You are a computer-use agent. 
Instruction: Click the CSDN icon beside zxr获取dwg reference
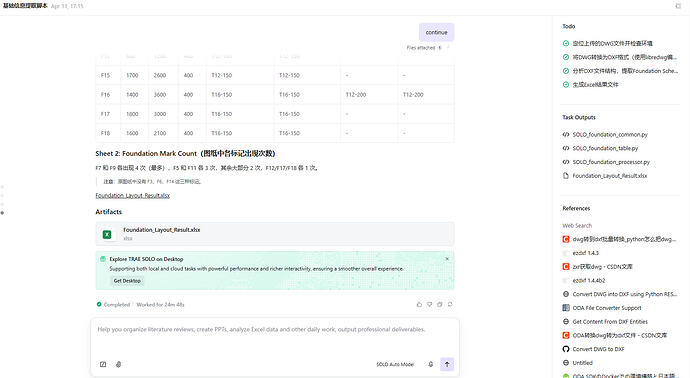pos(566,267)
